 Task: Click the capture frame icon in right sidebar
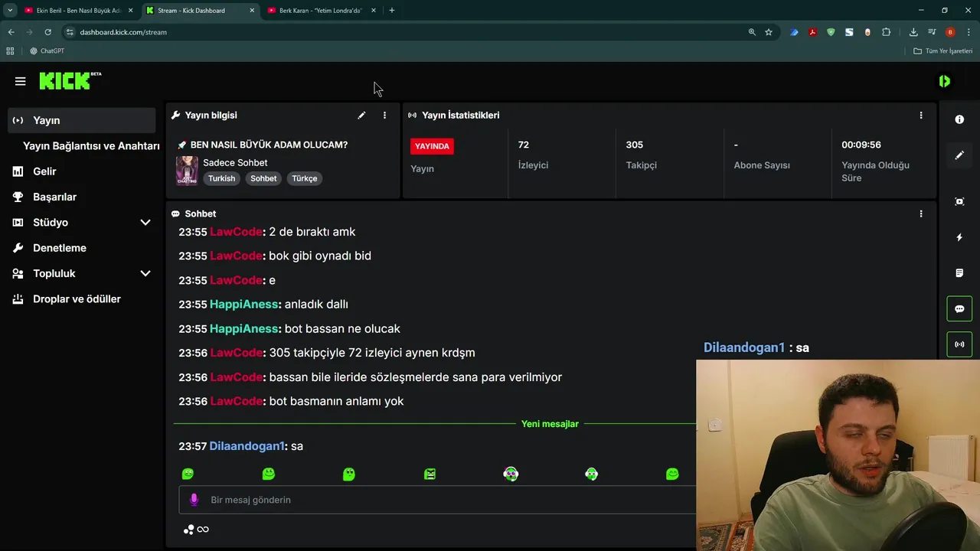[x=959, y=201]
